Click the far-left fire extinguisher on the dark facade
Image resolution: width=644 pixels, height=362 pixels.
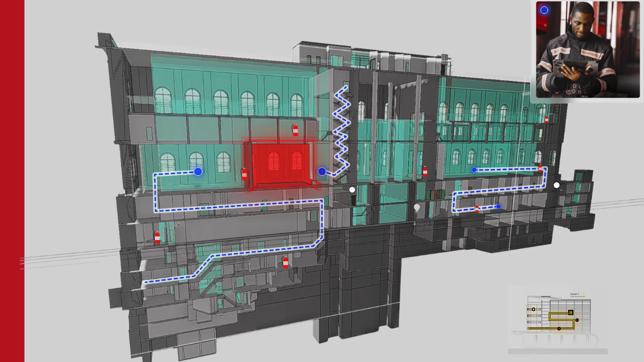tap(157, 237)
